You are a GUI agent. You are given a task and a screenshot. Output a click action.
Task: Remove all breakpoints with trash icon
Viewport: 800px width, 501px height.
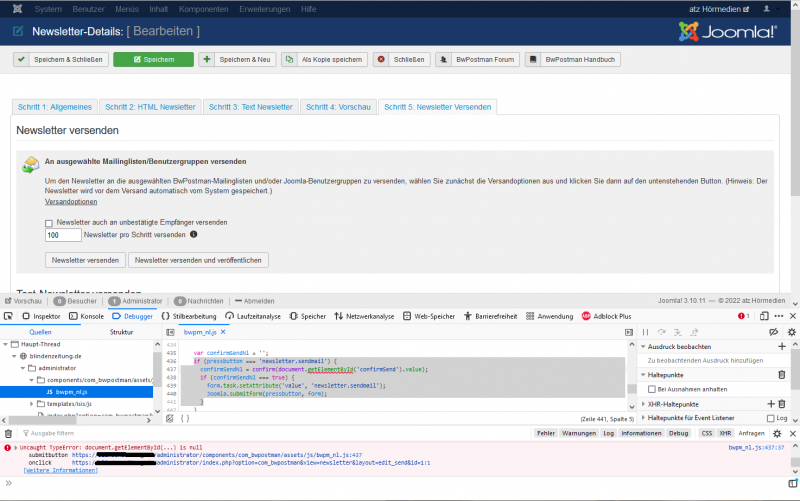click(x=782, y=374)
